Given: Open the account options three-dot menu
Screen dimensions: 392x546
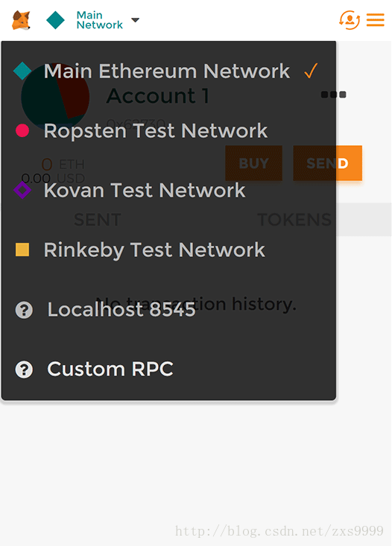Looking at the screenshot, I should pyautogui.click(x=333, y=95).
